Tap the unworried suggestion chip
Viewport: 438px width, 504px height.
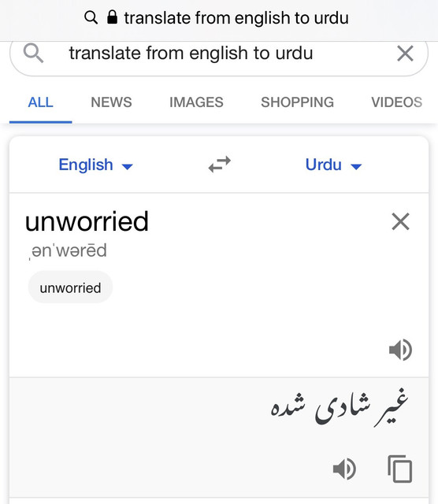tap(70, 287)
